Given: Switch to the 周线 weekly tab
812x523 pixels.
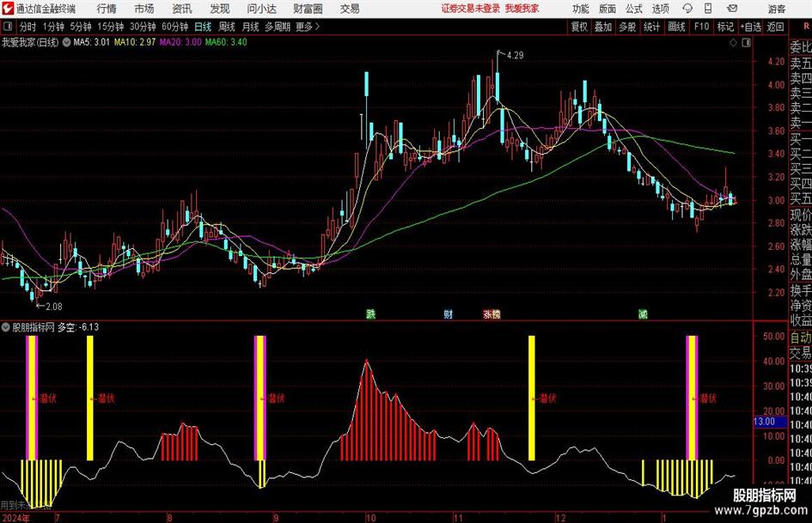Looking at the screenshot, I should click(227, 27).
